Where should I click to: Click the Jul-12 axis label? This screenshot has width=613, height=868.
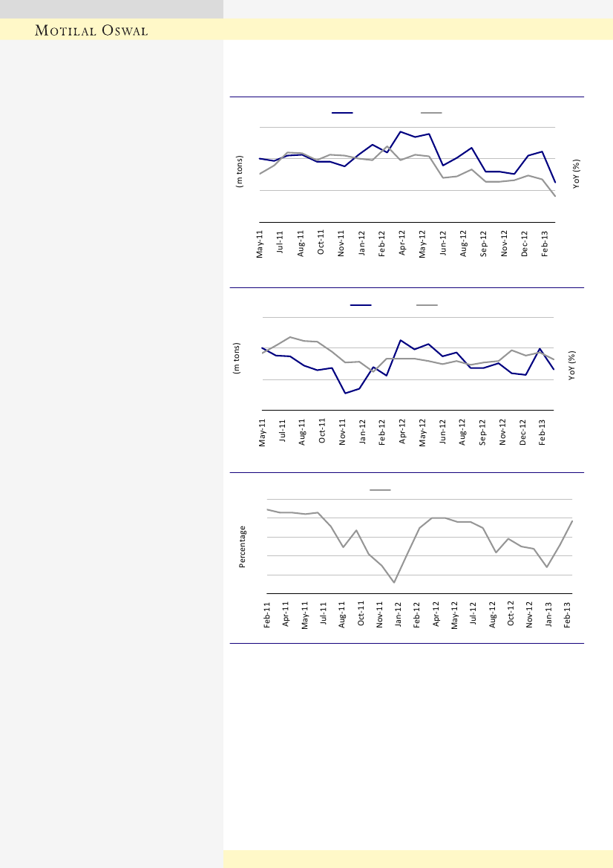coord(473,616)
